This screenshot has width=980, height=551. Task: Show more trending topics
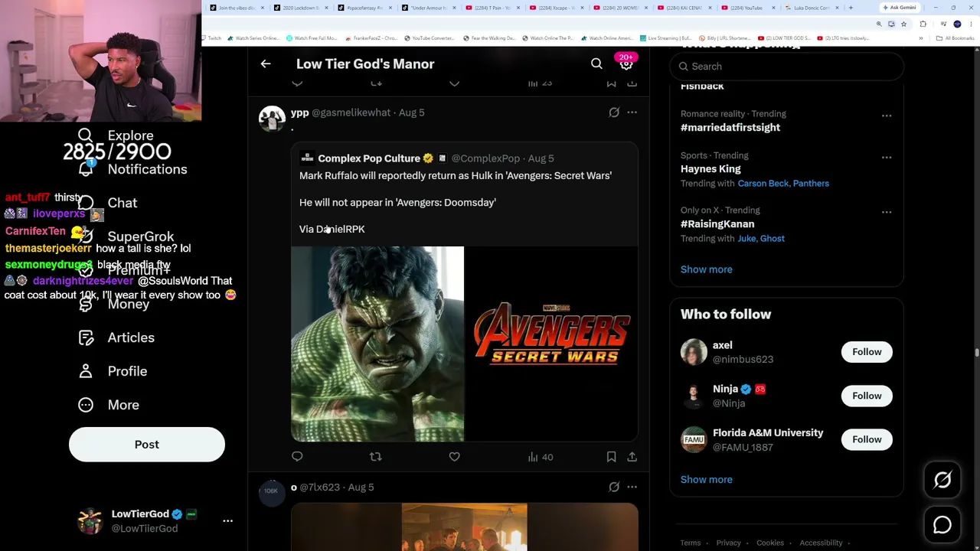point(707,269)
